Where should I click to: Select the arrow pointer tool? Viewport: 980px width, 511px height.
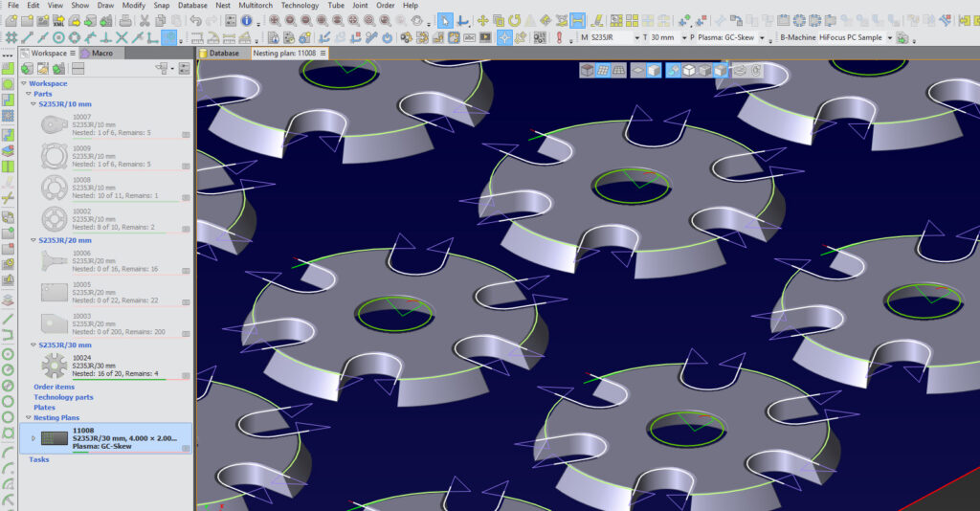[x=444, y=21]
